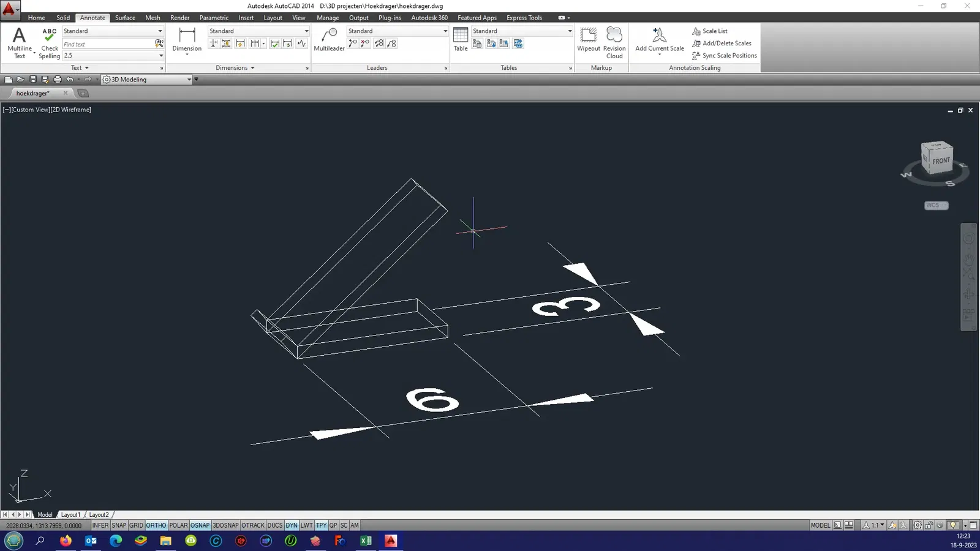980x551 pixels.
Task: Toggle GRID display
Action: 136,525
